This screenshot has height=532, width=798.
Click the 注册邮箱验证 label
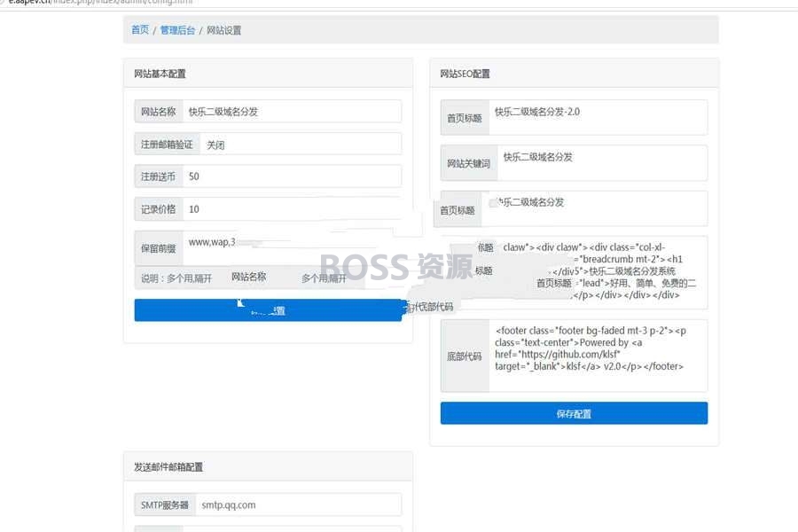tap(167, 145)
